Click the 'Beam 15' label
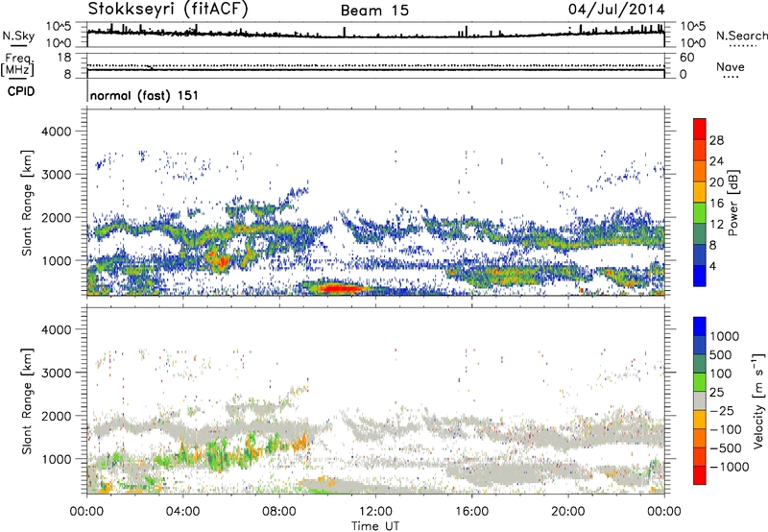768x532 pixels. [x=374, y=11]
